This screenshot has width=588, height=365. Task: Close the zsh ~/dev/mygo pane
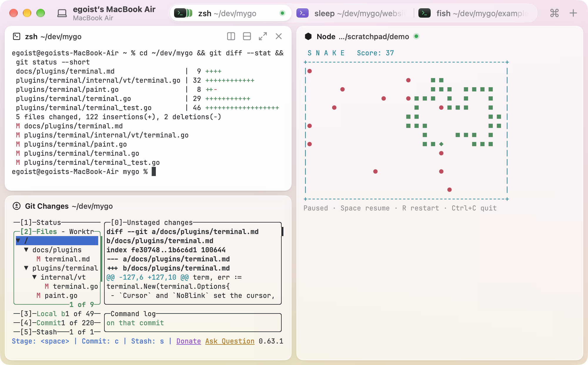coord(279,36)
